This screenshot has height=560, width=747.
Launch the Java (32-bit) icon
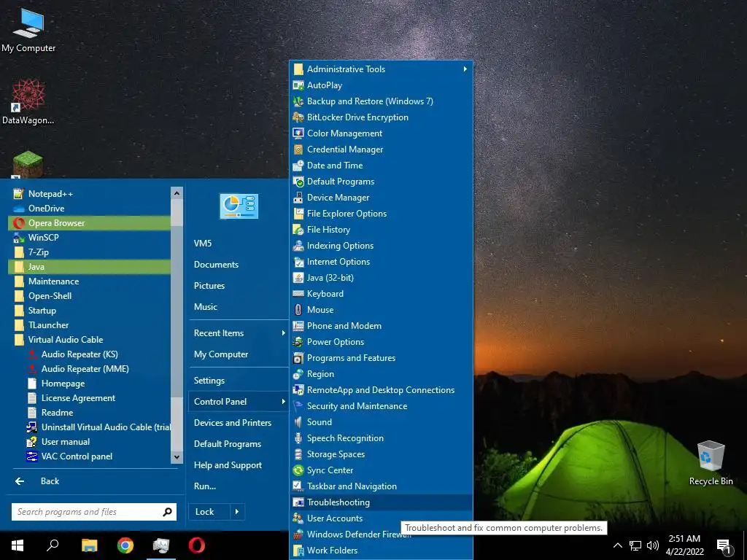pyautogui.click(x=298, y=278)
